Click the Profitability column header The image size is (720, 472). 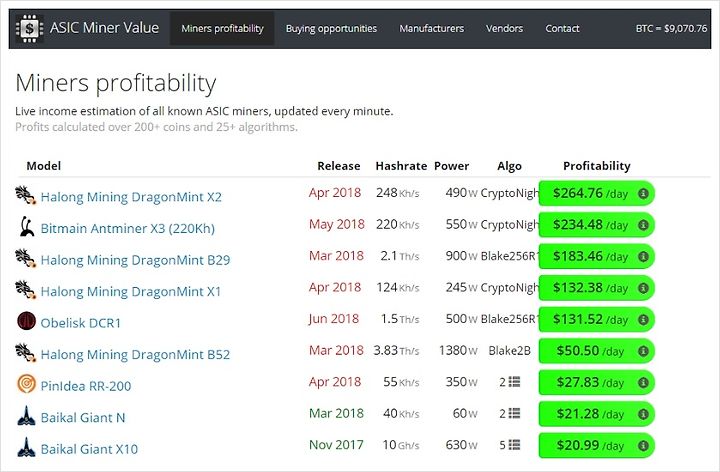pyautogui.click(x=596, y=166)
